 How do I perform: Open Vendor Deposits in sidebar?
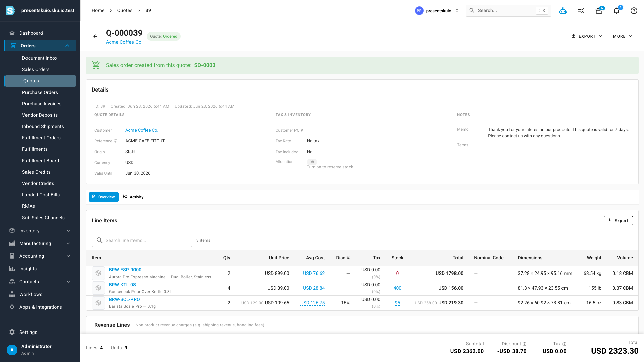(x=40, y=115)
